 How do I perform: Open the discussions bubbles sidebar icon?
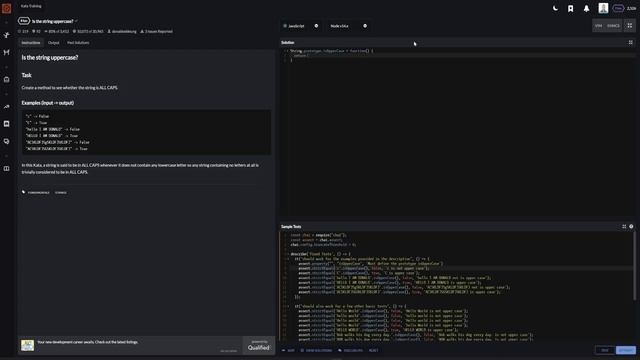[x=7, y=141]
